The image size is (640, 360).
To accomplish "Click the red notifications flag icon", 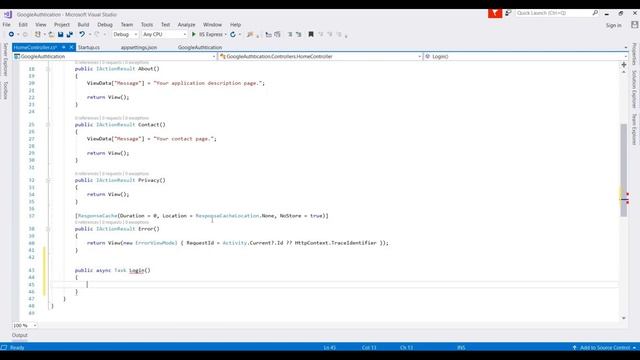I will [x=495, y=13].
